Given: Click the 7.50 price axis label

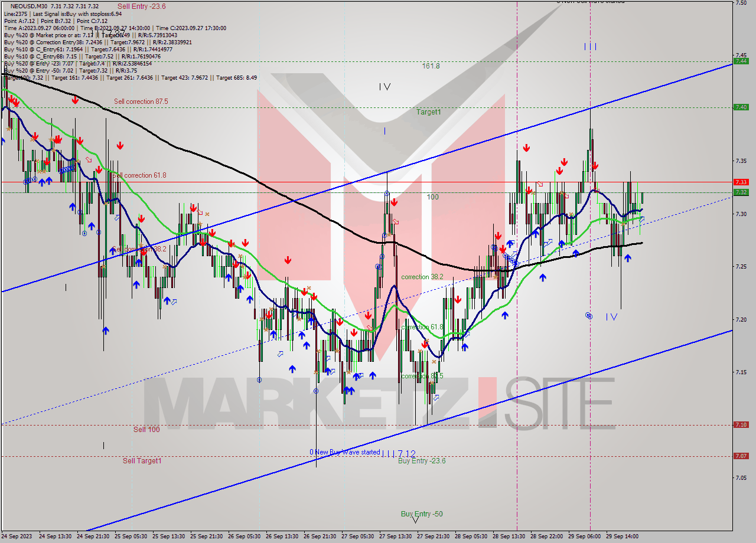Looking at the screenshot, I should click(x=741, y=3).
